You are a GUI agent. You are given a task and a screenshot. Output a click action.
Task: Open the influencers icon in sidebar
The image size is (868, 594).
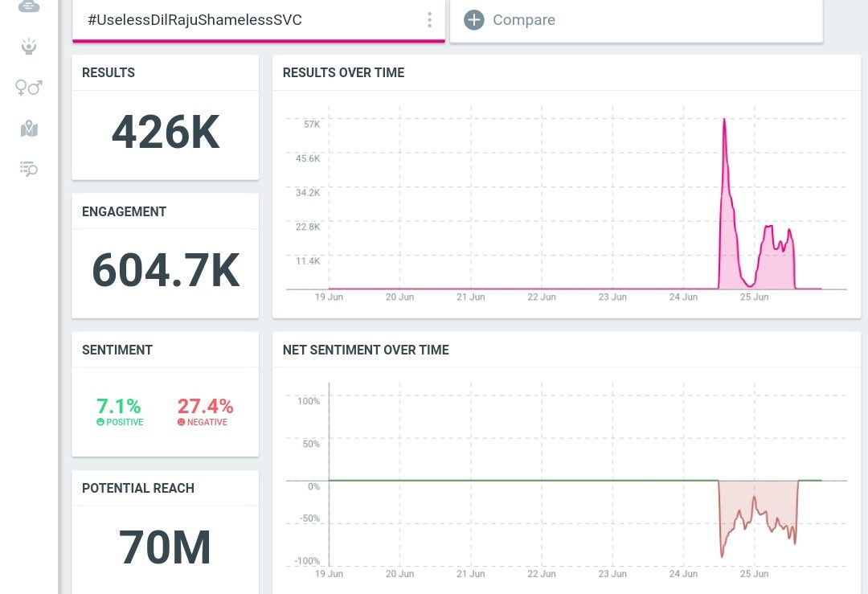pyautogui.click(x=29, y=47)
